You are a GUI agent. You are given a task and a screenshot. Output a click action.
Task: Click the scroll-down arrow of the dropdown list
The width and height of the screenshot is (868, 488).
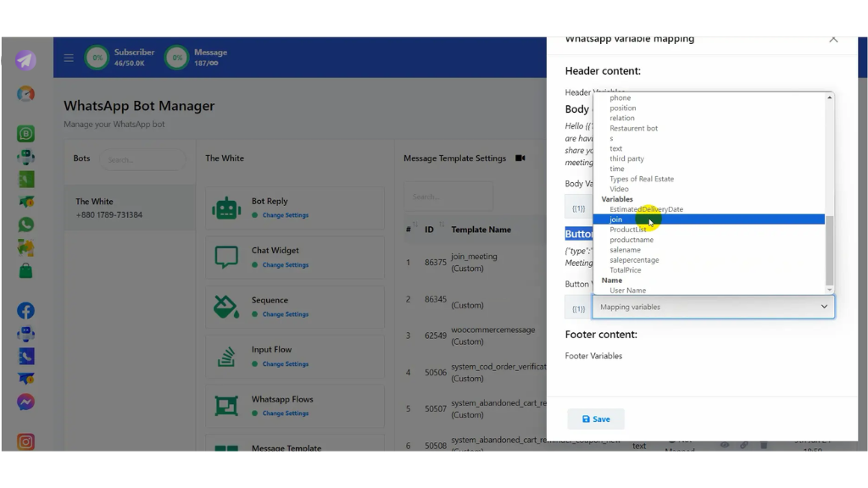click(829, 290)
